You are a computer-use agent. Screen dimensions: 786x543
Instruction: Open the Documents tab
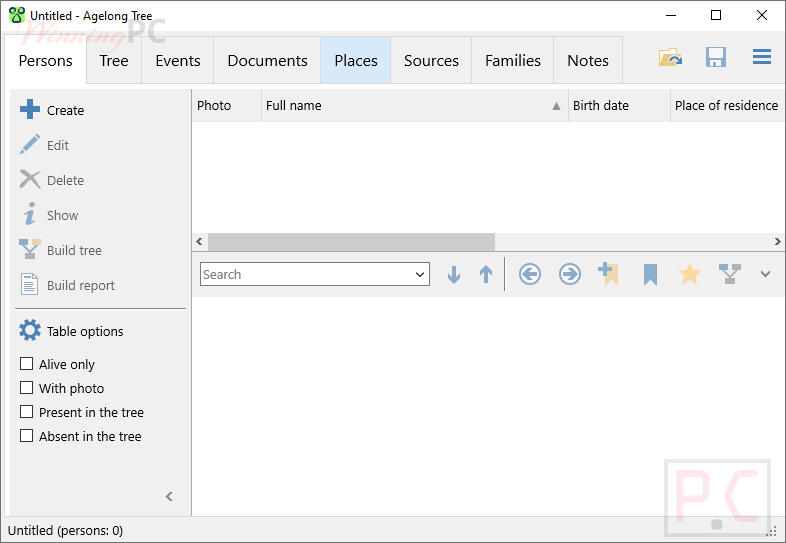click(267, 61)
